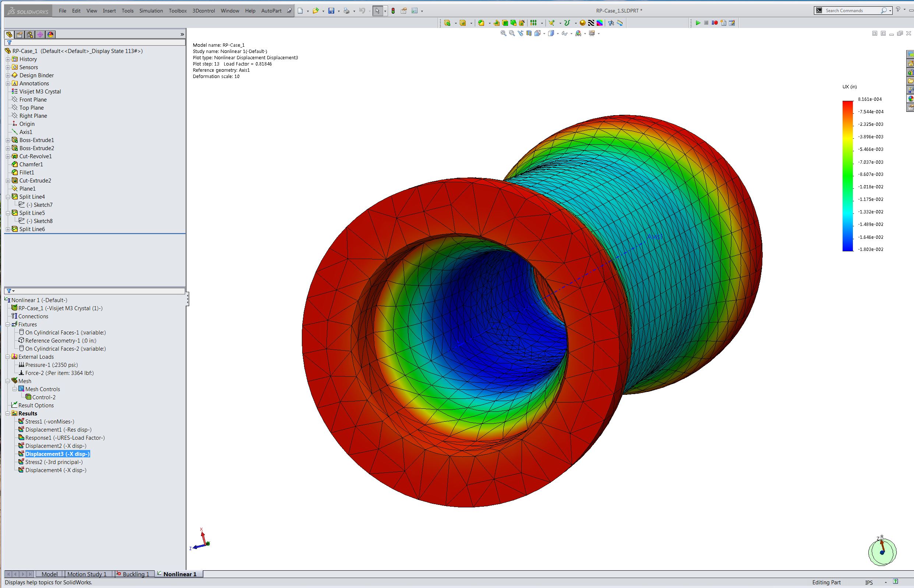Open the Save options dropdown arrow
The width and height of the screenshot is (914, 588).
(339, 11)
